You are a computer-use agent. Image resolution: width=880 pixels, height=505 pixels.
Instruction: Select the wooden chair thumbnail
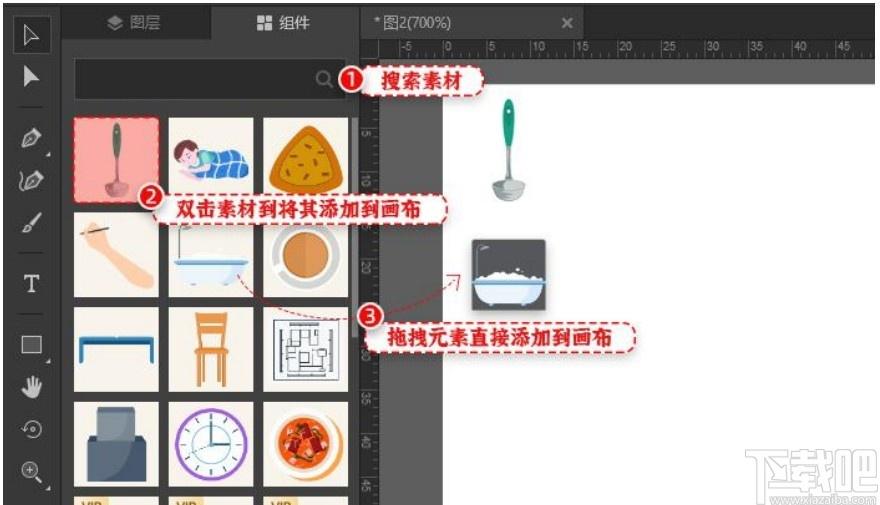(211, 349)
